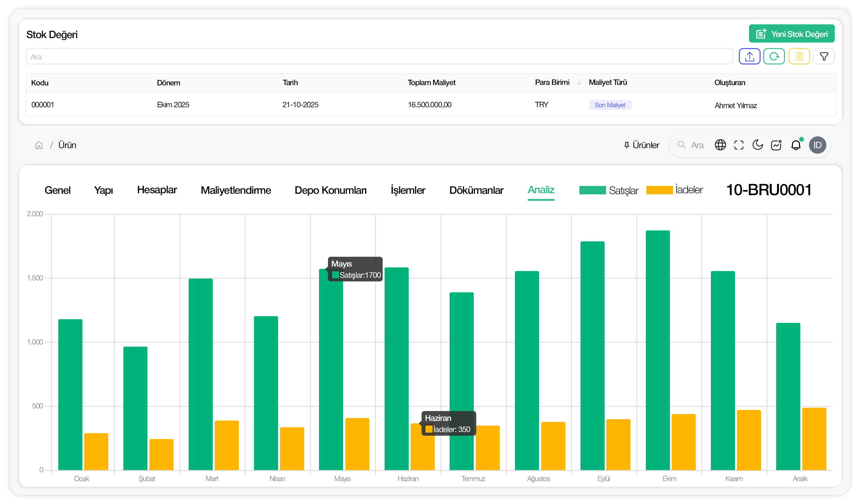Go to home via breadcrumb icon
Viewport: 860px width, 504px height.
click(39, 145)
